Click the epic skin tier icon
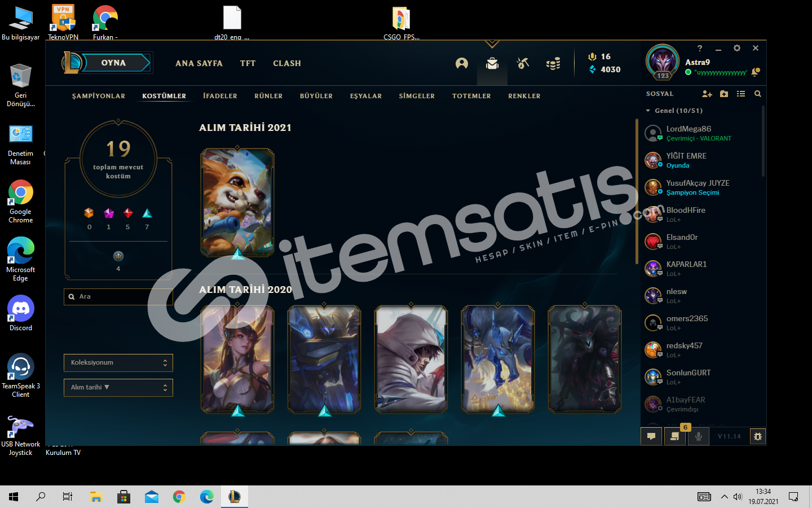Viewport: 812px width, 508px height. (x=147, y=213)
